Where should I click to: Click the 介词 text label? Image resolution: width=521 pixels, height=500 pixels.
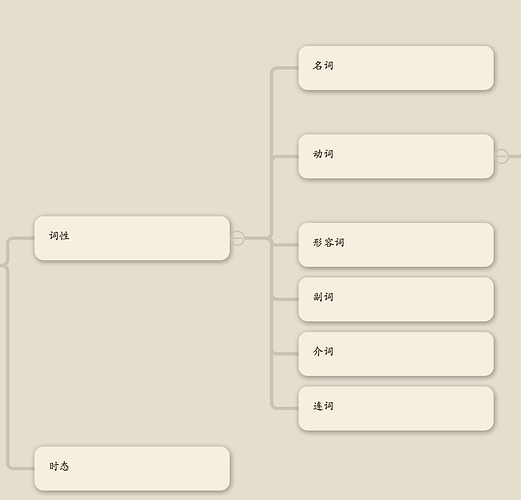pos(323,351)
